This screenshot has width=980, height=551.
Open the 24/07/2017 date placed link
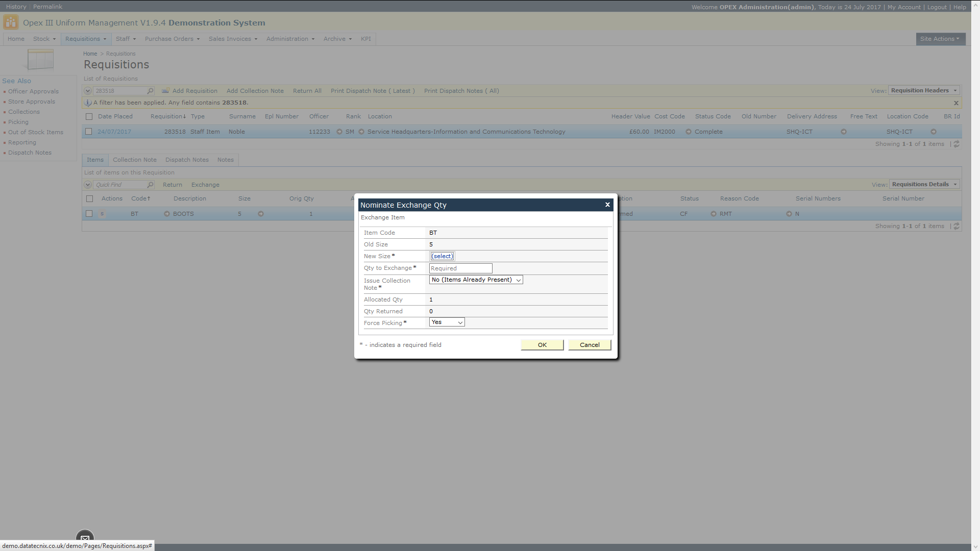pyautogui.click(x=114, y=132)
